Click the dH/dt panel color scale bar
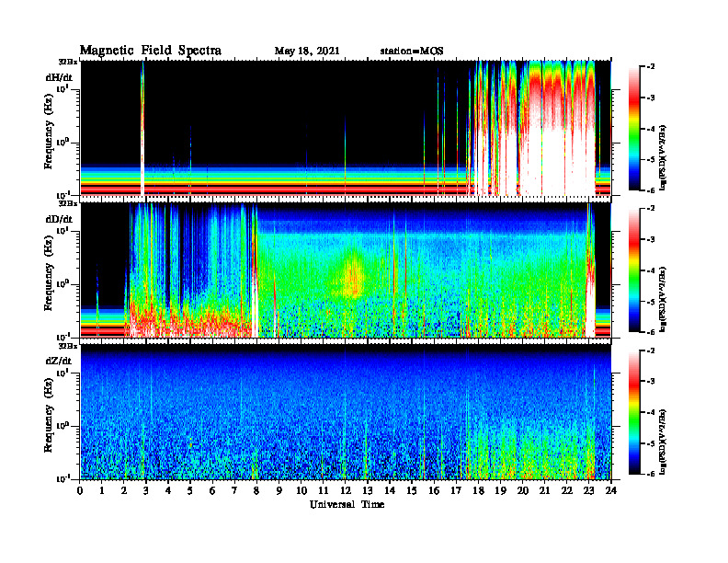This screenshot has height=563, width=728. pyautogui.click(x=633, y=129)
